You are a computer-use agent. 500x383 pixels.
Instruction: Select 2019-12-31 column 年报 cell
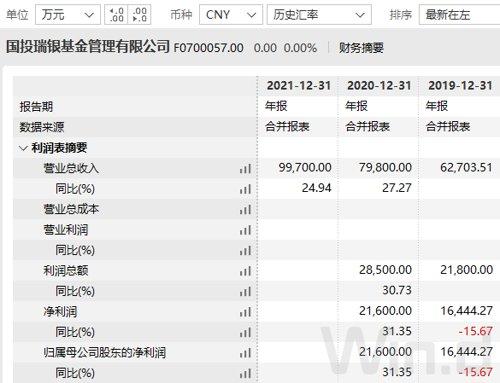[x=437, y=106]
